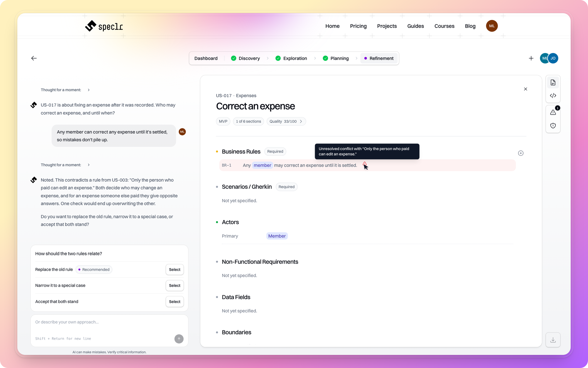This screenshot has width=588, height=368.
Task: Select the Refinement stage
Action: tap(379, 58)
